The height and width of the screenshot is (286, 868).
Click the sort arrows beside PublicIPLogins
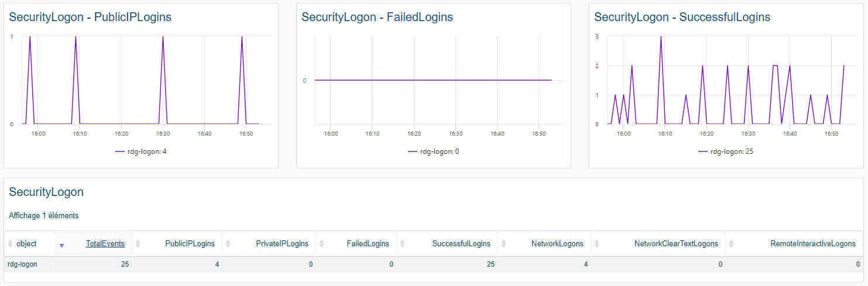pos(138,244)
